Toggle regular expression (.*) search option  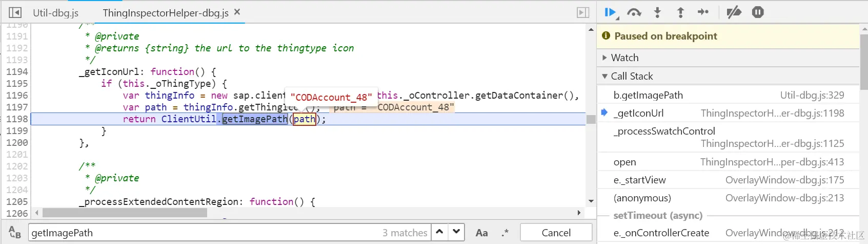tap(505, 233)
